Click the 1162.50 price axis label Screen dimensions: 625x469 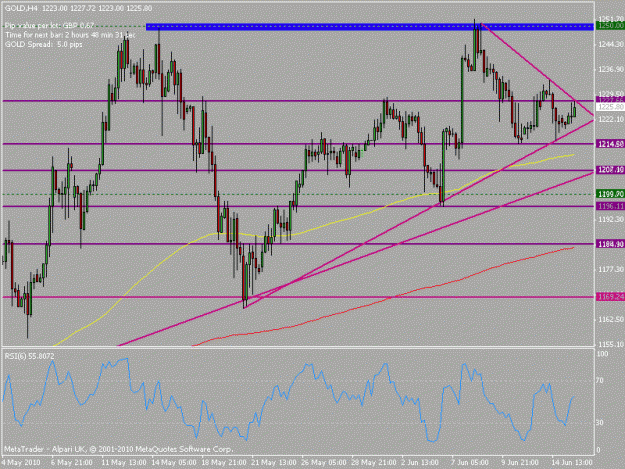[x=610, y=320]
